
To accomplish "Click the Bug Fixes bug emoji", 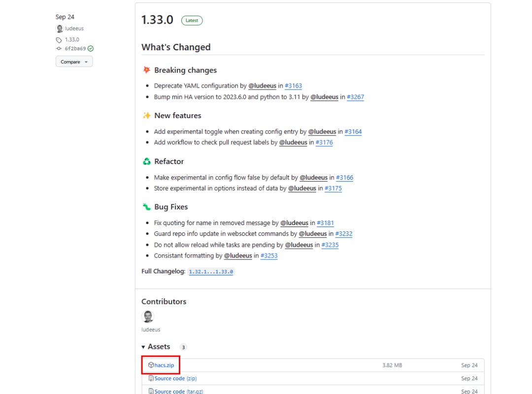I will [x=147, y=207].
